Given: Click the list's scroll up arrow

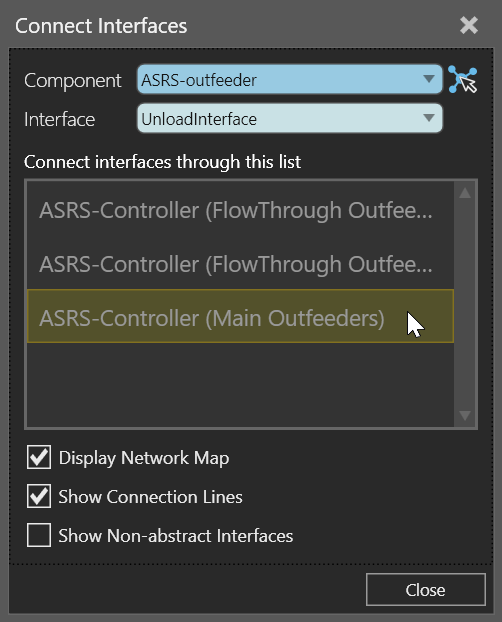Looking at the screenshot, I should (465, 193).
